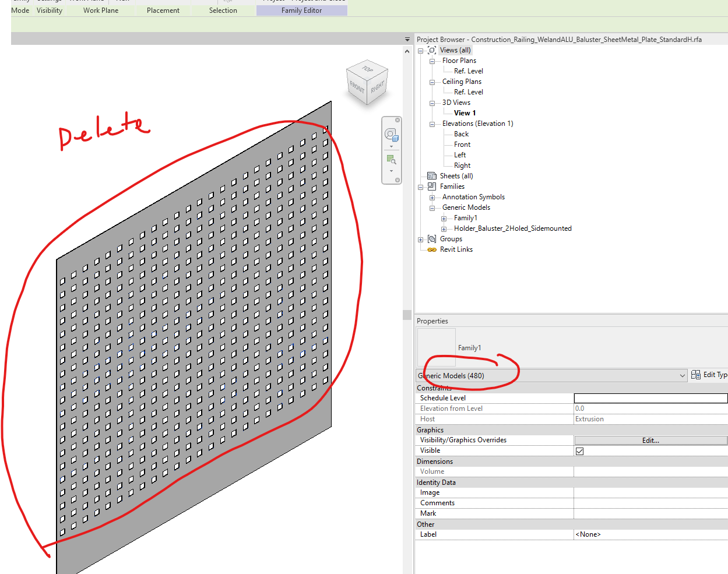
Task: Open the navigation wheel dropdown arrow
Action: pyautogui.click(x=391, y=146)
